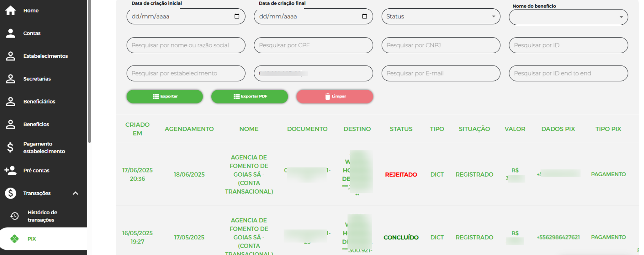Open calendar picker for final creation date
The width and height of the screenshot is (644, 255).
[364, 16]
